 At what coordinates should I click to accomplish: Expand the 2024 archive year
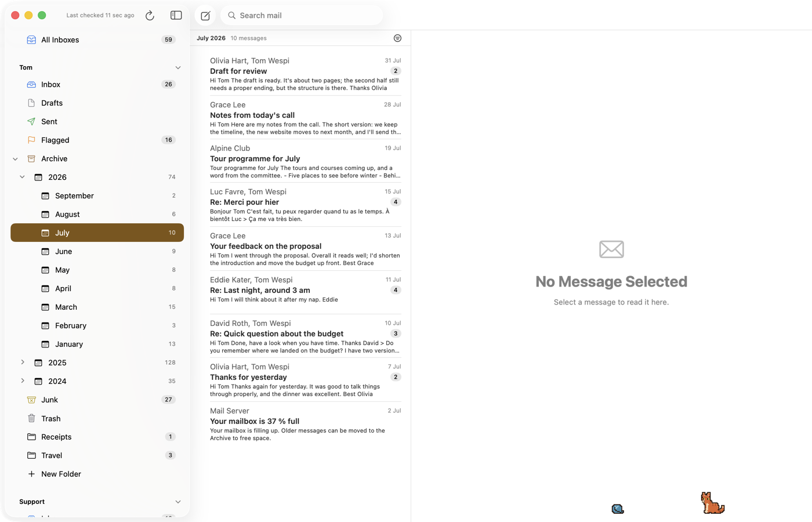tap(23, 382)
